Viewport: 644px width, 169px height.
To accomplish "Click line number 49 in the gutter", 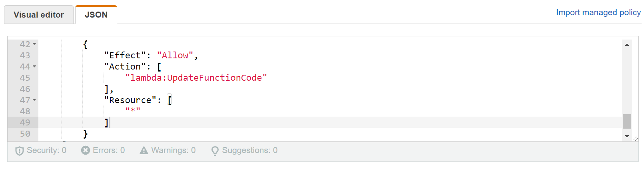I will tap(25, 122).
